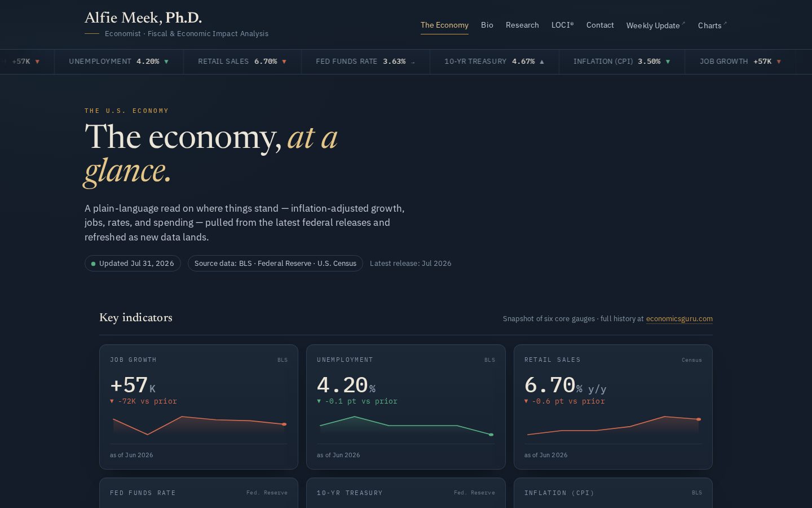Click Unemployment down arrow in ticker
This screenshot has height=508, width=812.
[x=166, y=62]
